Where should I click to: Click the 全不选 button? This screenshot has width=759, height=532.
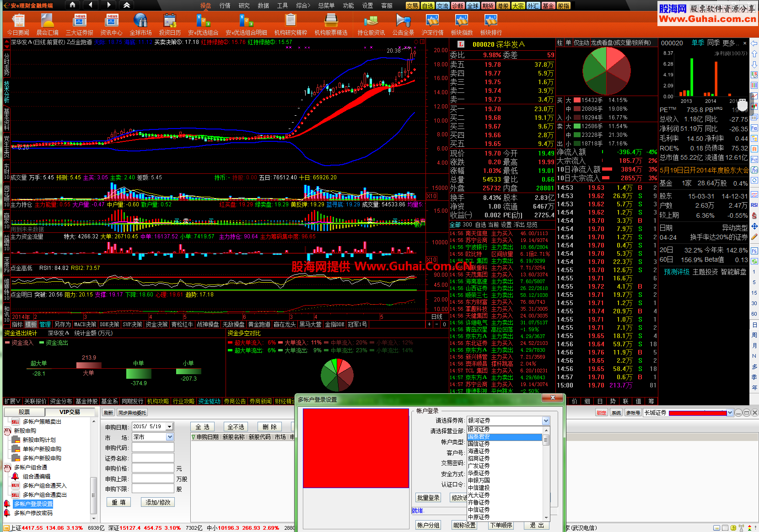[236, 427]
